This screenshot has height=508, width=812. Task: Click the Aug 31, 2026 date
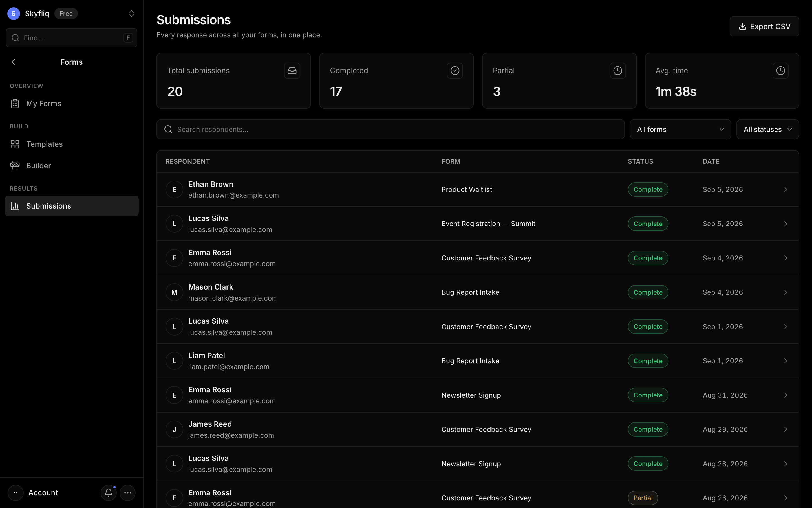pos(725,395)
